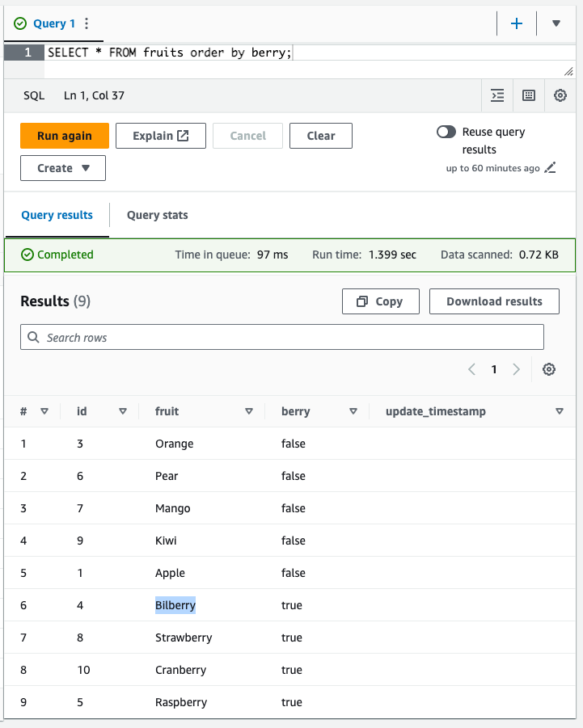The width and height of the screenshot is (583, 728).
Task: Open editor preferences gear icon
Action: point(560,95)
